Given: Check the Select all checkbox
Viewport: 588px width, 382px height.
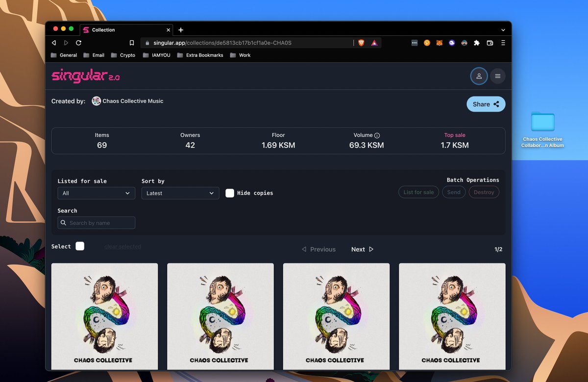Looking at the screenshot, I should (80, 246).
